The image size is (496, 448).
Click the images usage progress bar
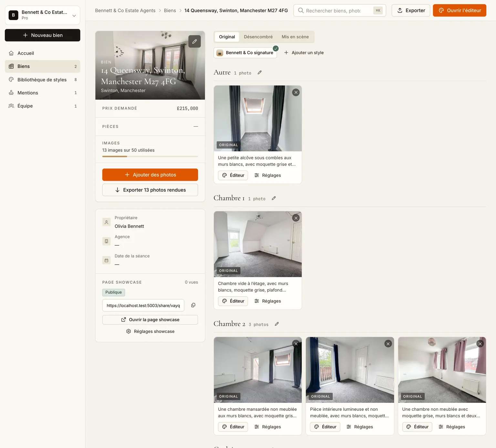(x=150, y=156)
